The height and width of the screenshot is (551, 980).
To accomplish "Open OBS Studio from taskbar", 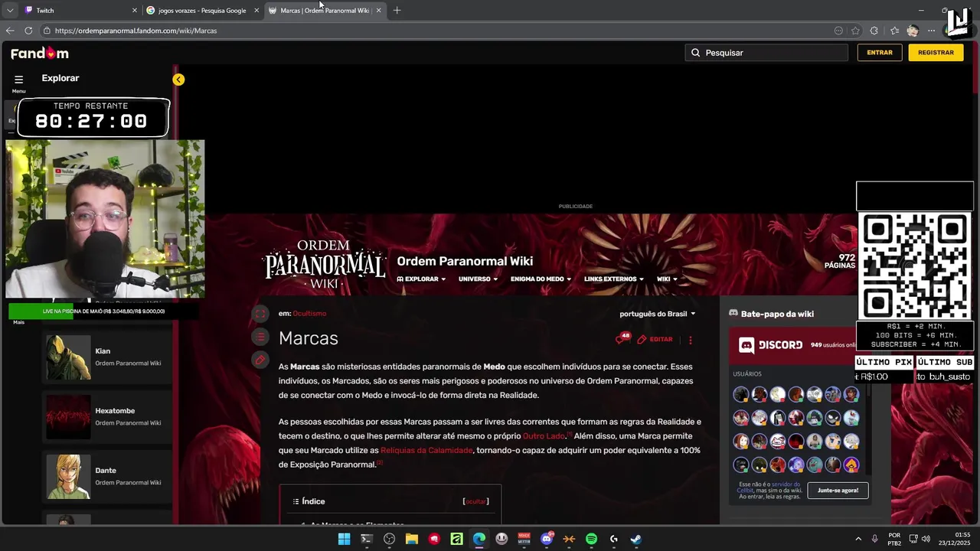I will click(389, 539).
